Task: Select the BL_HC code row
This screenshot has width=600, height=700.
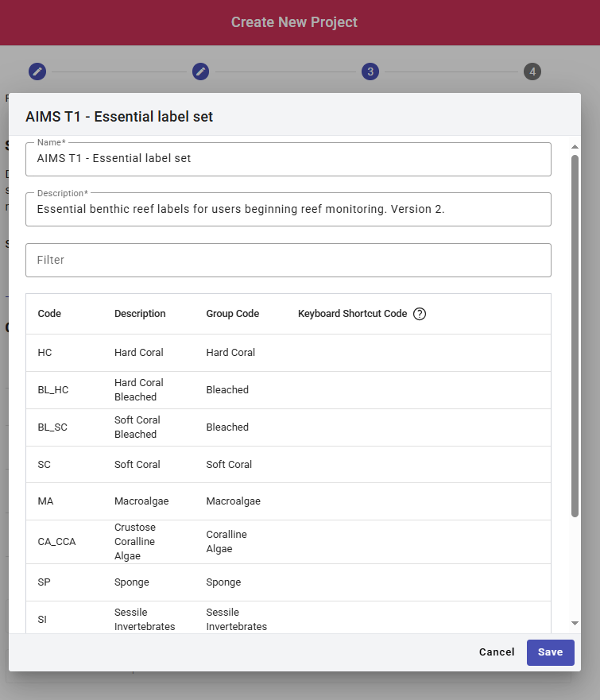Action: 288,390
